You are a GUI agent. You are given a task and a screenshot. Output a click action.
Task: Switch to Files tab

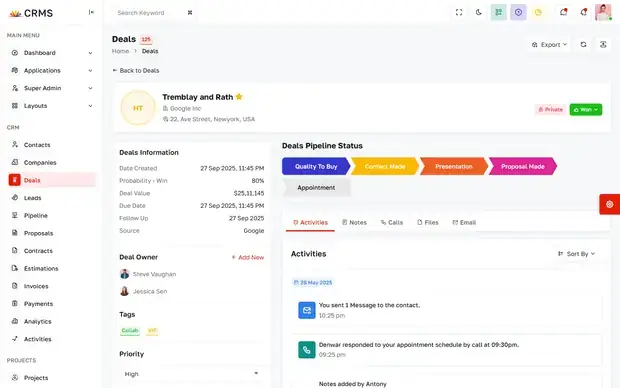(x=428, y=222)
